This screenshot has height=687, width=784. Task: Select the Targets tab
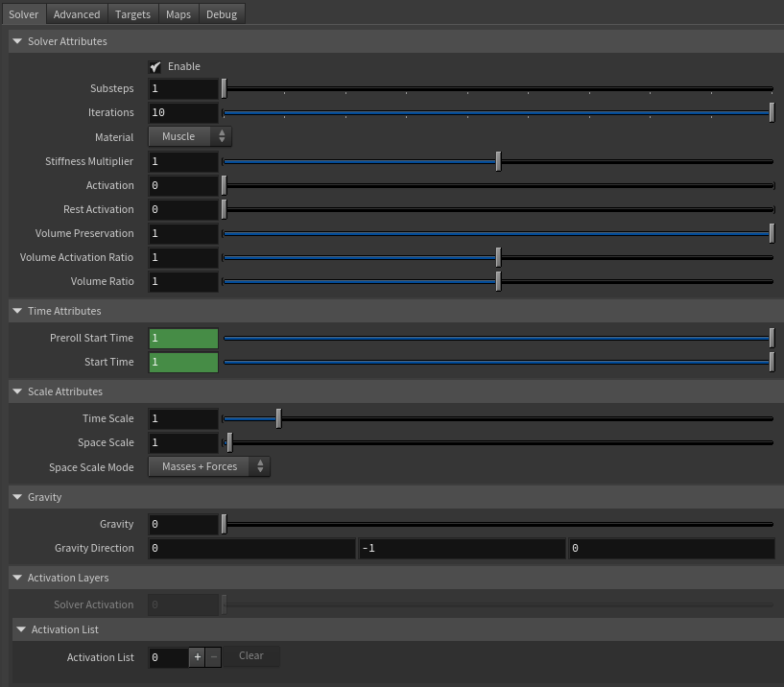click(132, 14)
